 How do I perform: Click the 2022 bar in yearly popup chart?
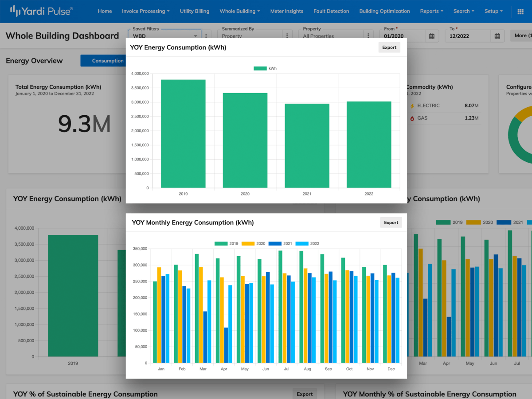point(369,145)
